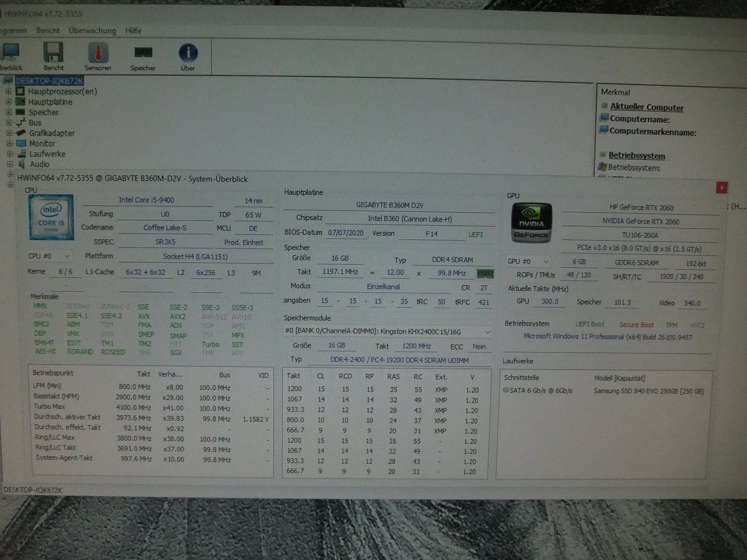This screenshot has width=747, height=560.
Task: Open the Speichermodule Kingston dropdown
Action: tap(388, 332)
